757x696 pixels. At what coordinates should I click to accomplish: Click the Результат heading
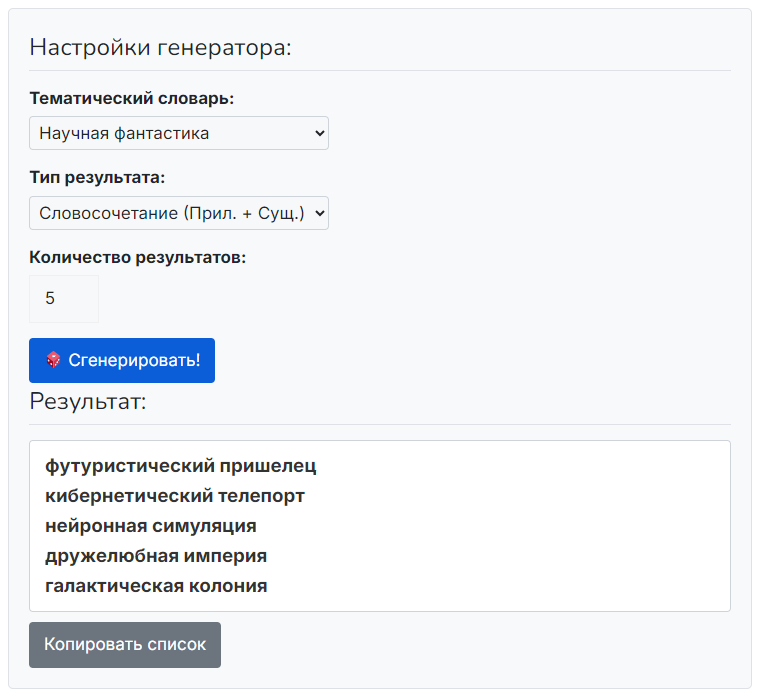88,402
